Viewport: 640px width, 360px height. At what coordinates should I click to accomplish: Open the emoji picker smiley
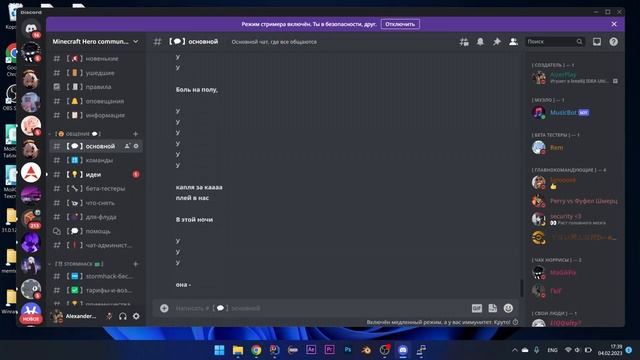pyautogui.click(x=508, y=308)
